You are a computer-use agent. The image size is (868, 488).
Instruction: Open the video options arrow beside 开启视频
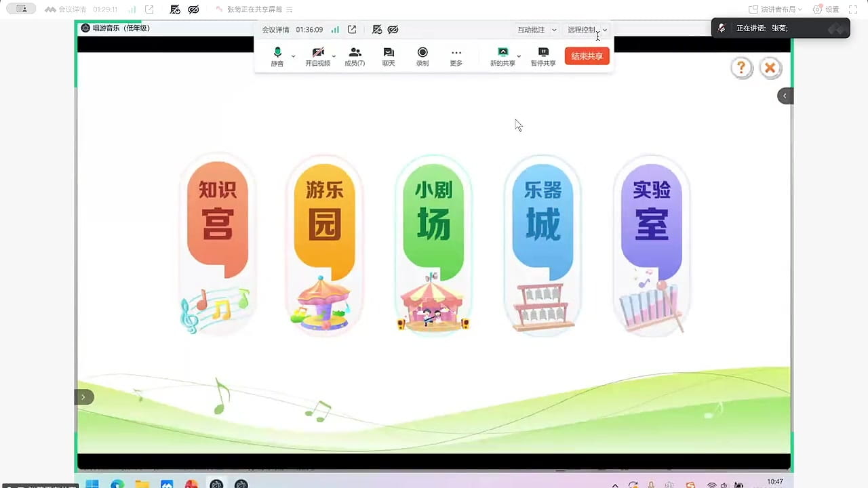[x=334, y=56]
